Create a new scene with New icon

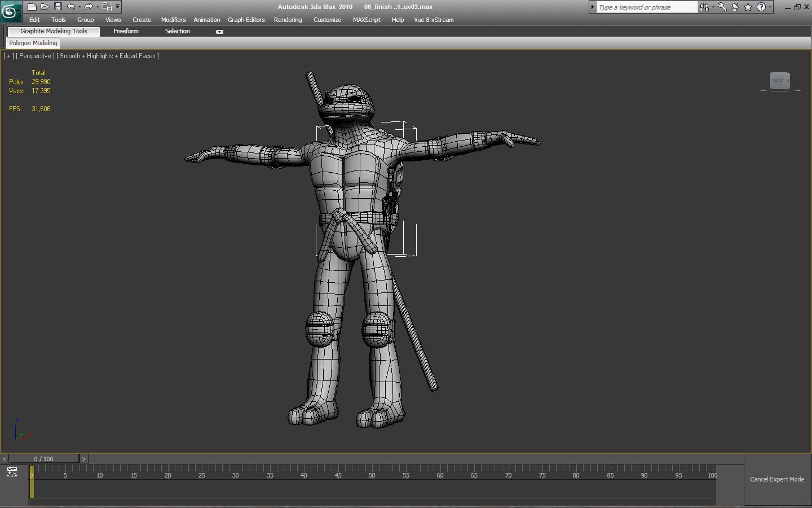(32, 7)
